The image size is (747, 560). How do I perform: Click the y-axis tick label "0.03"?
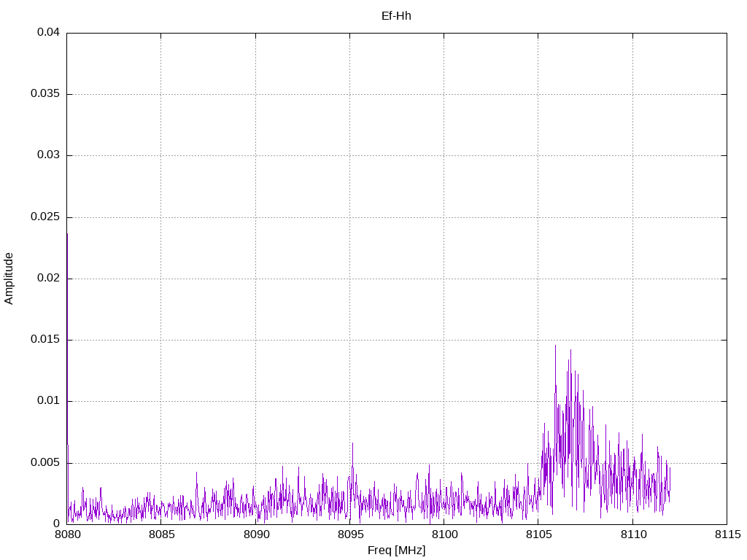pos(49,155)
